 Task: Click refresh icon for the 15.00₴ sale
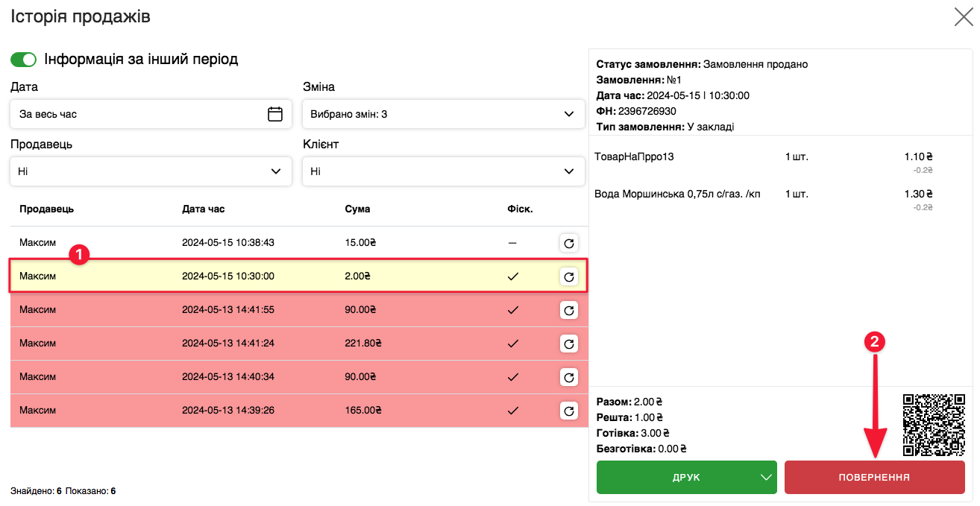tap(569, 243)
